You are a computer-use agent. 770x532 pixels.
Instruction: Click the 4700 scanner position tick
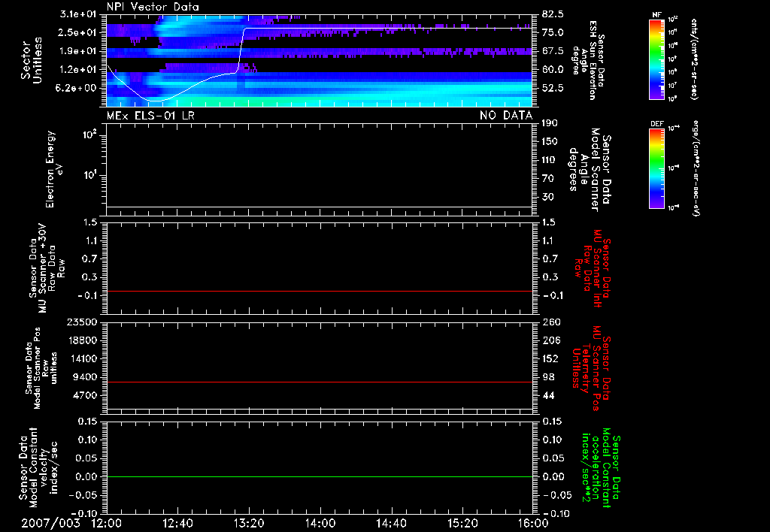(86, 395)
